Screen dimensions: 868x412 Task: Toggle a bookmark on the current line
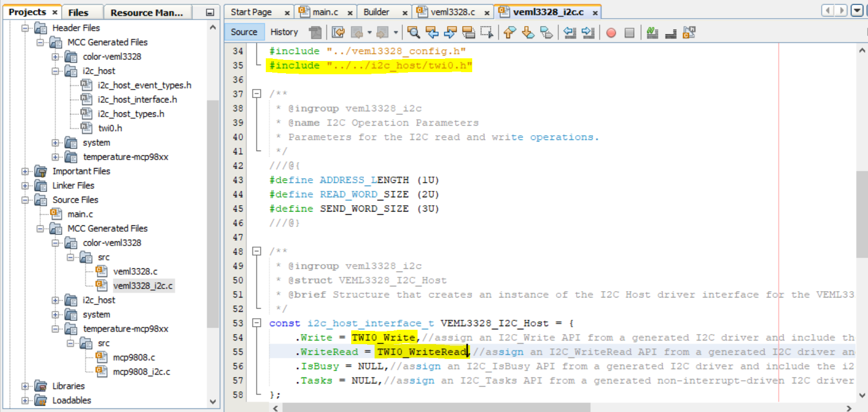(546, 32)
